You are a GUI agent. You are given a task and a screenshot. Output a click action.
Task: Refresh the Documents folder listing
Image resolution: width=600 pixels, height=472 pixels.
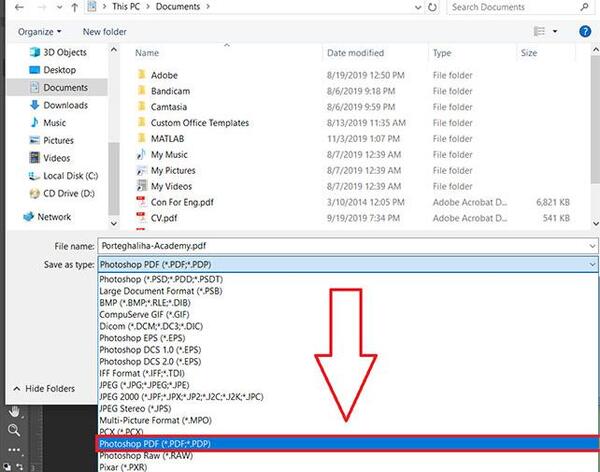click(x=432, y=7)
